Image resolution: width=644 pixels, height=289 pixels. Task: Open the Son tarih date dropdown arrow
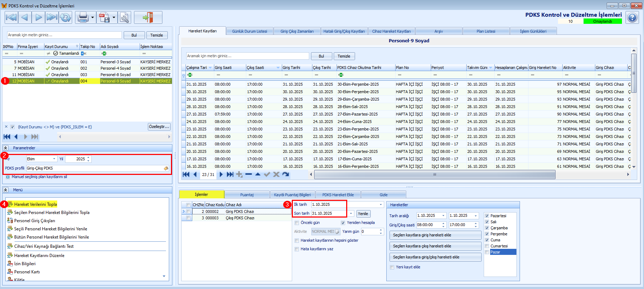pos(351,214)
